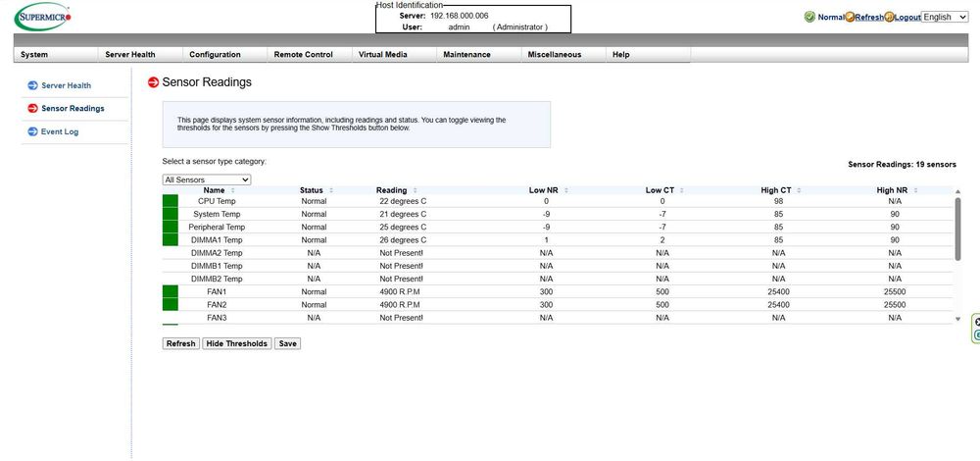Sort by High CT column arrows icon

[799, 190]
